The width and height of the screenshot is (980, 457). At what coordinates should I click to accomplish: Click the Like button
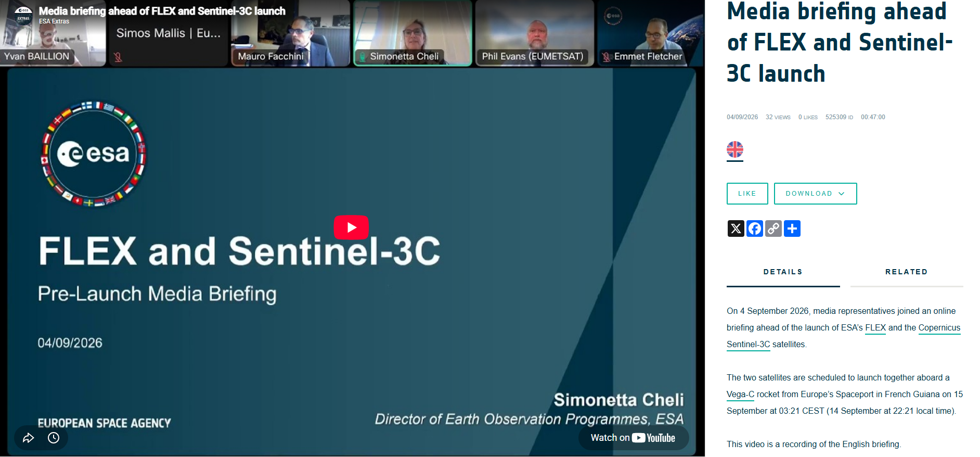[x=747, y=194]
